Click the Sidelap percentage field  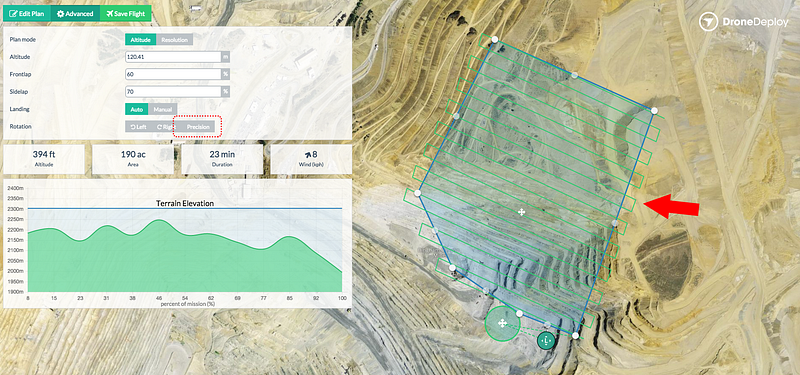(173, 92)
